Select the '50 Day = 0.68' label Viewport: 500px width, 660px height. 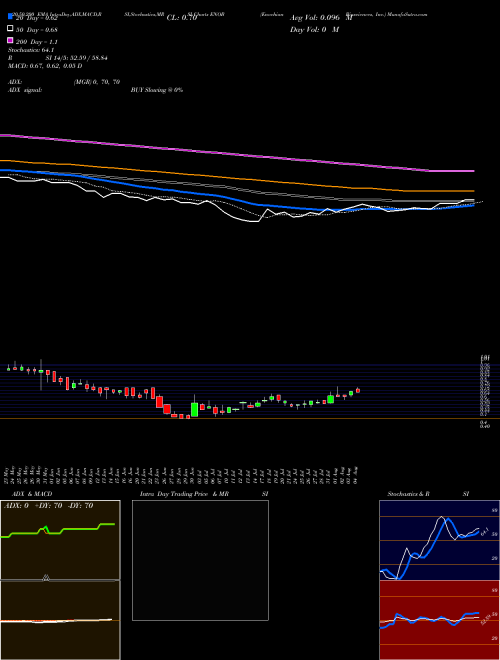(36, 30)
